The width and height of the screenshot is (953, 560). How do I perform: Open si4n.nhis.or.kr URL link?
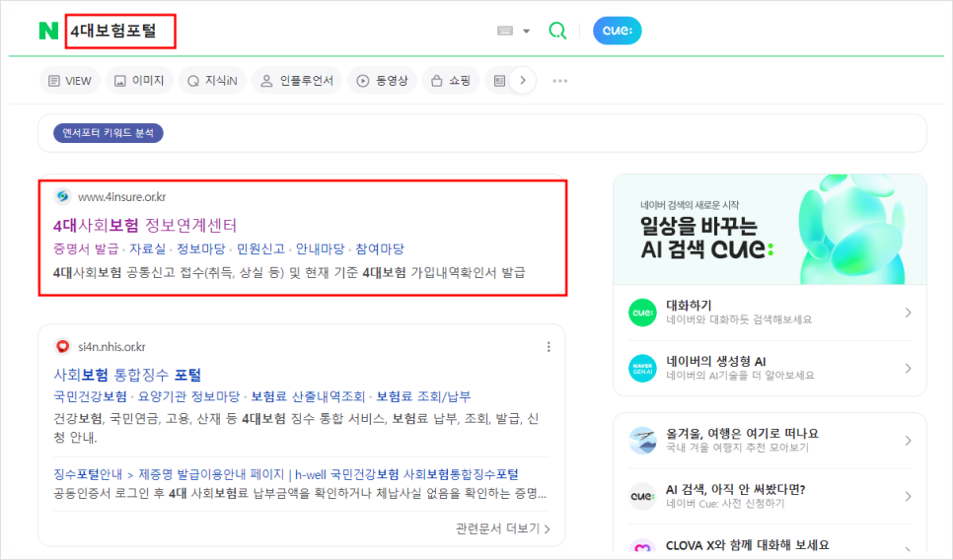(111, 347)
